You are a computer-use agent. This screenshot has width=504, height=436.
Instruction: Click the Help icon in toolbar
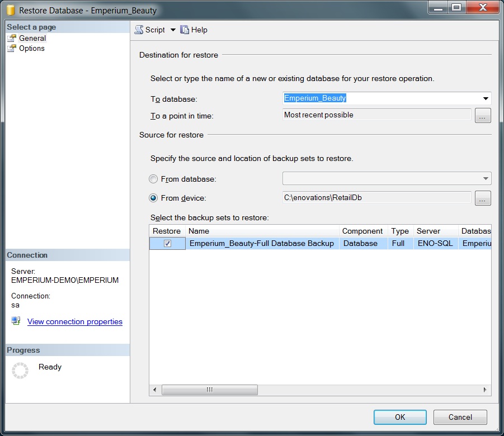point(185,30)
